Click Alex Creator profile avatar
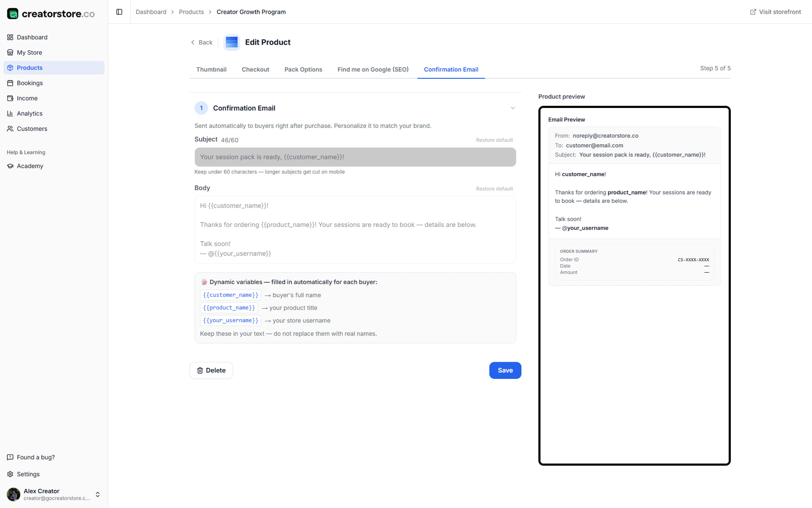This screenshot has width=812, height=508. (14, 494)
